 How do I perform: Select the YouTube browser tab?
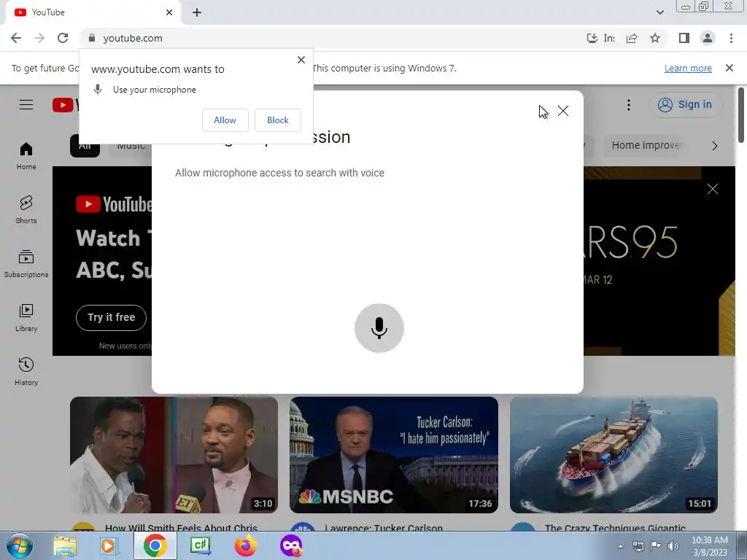(x=93, y=12)
